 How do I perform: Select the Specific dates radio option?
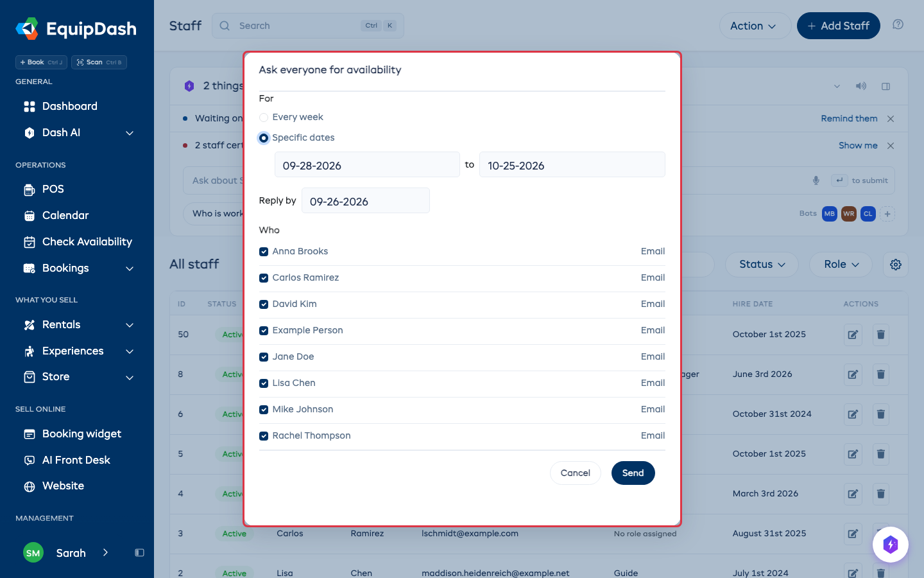point(264,138)
